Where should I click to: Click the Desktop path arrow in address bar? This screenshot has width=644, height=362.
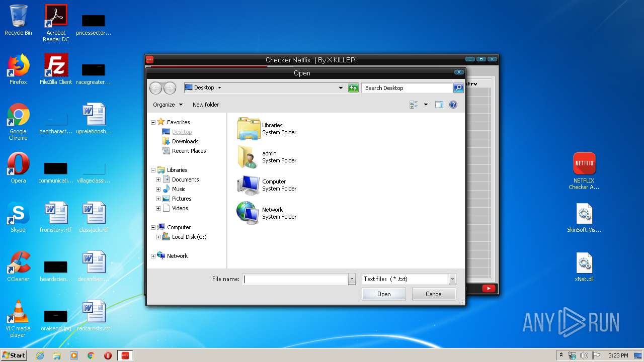(x=219, y=87)
